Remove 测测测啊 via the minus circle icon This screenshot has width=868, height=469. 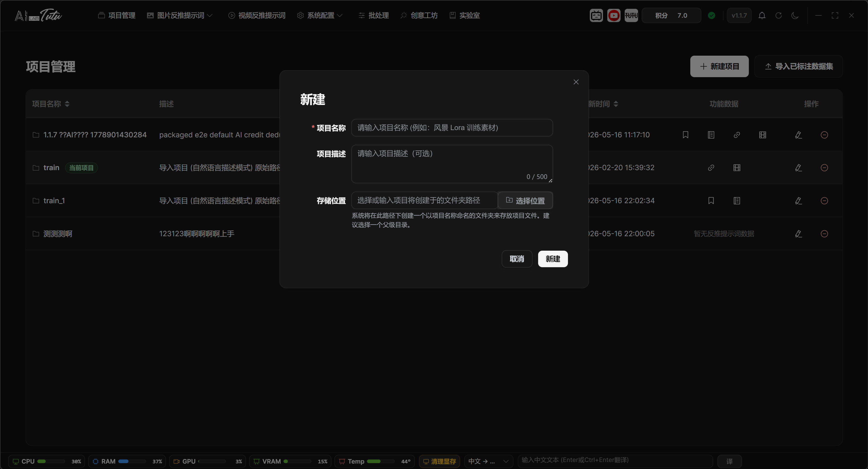click(x=824, y=234)
